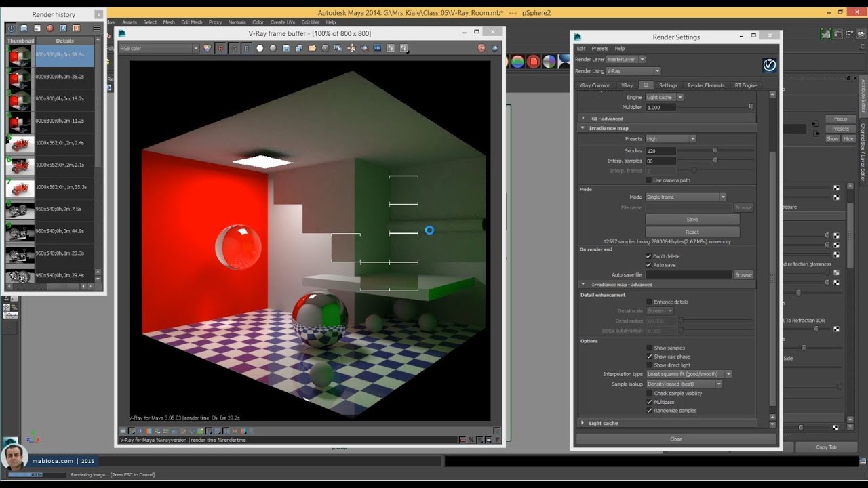Toggle the Use camera path checkbox
868x488 pixels.
tap(649, 180)
